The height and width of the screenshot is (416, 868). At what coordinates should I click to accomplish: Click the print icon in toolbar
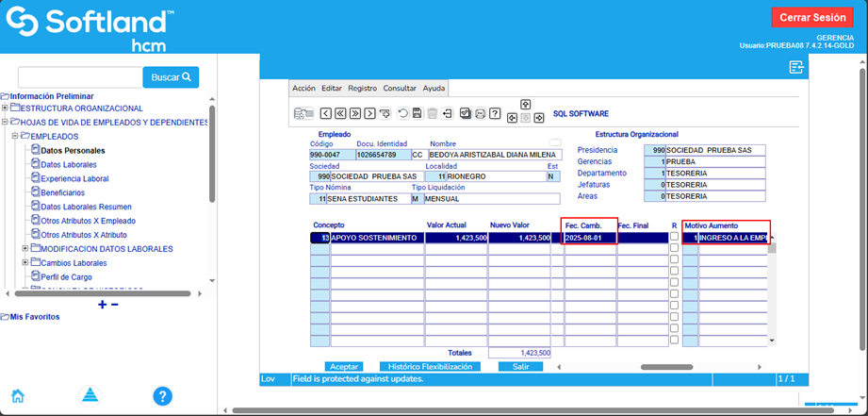coord(480,113)
